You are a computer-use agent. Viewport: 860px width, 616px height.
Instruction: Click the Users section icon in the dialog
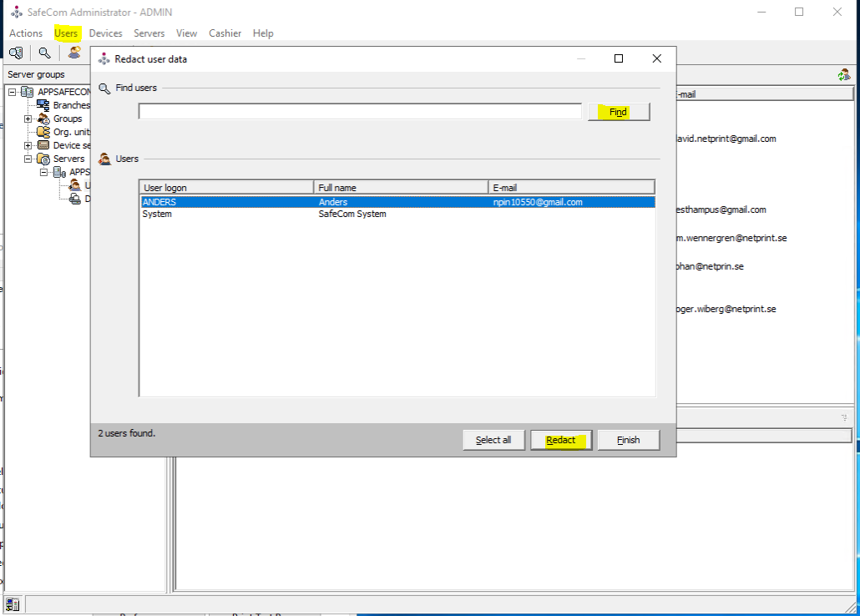pyautogui.click(x=104, y=159)
